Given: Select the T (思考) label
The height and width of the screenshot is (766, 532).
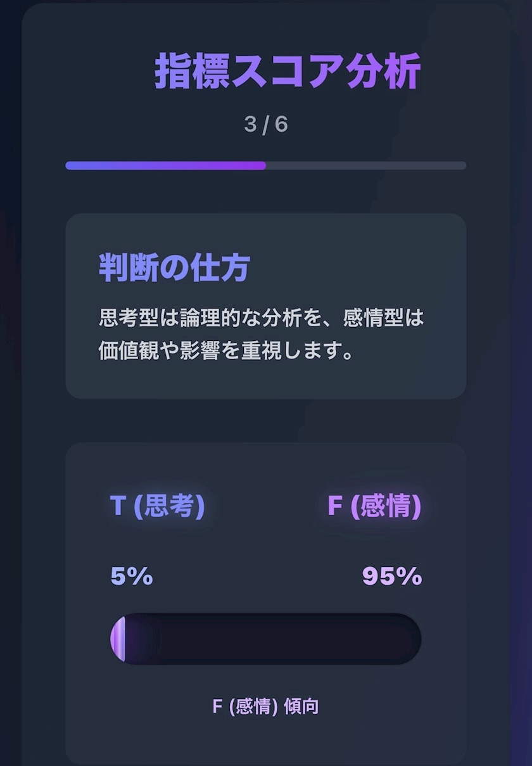Looking at the screenshot, I should (x=157, y=506).
